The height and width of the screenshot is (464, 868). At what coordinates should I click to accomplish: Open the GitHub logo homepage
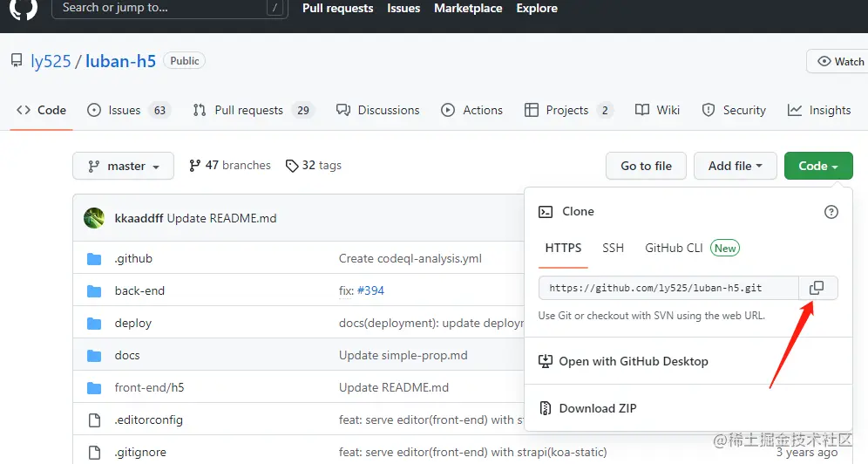click(24, 8)
